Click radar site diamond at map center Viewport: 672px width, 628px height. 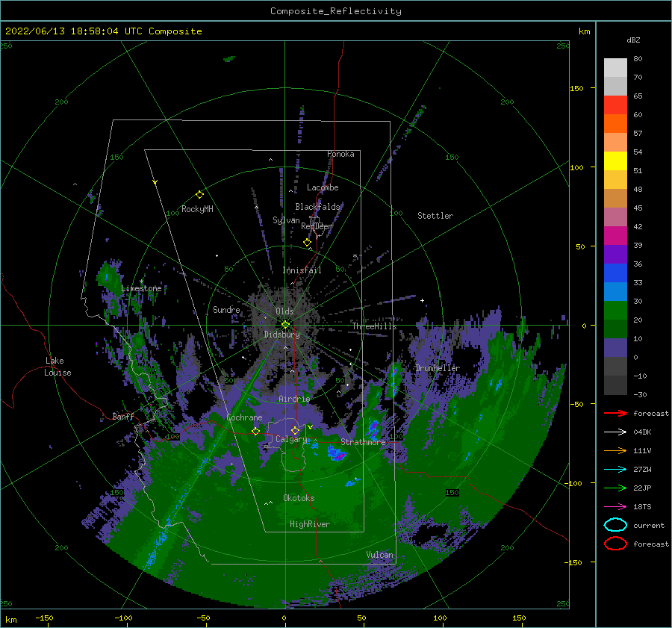[285, 325]
